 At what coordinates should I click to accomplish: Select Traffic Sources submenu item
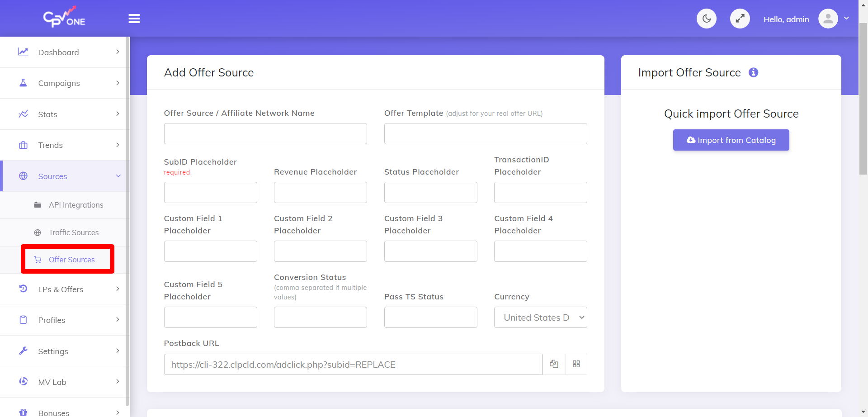73,232
